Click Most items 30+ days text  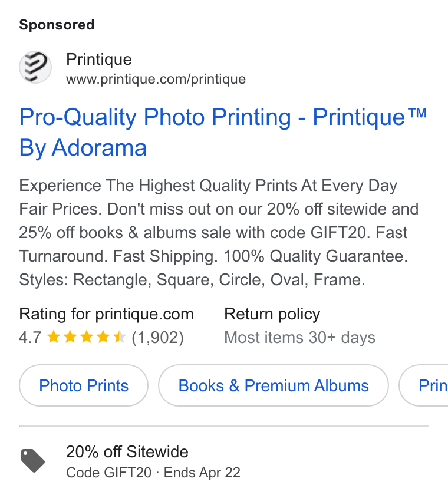click(x=300, y=337)
